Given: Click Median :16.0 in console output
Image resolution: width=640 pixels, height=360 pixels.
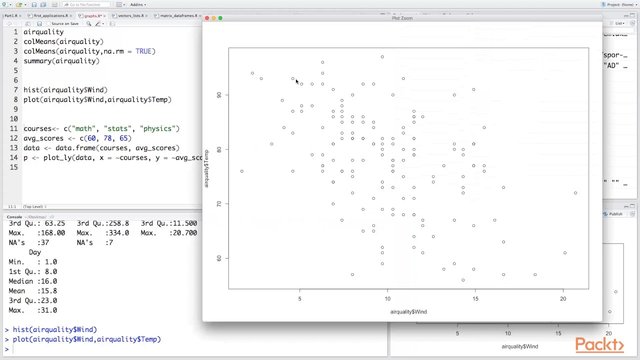Looking at the screenshot, I should (x=33, y=281).
